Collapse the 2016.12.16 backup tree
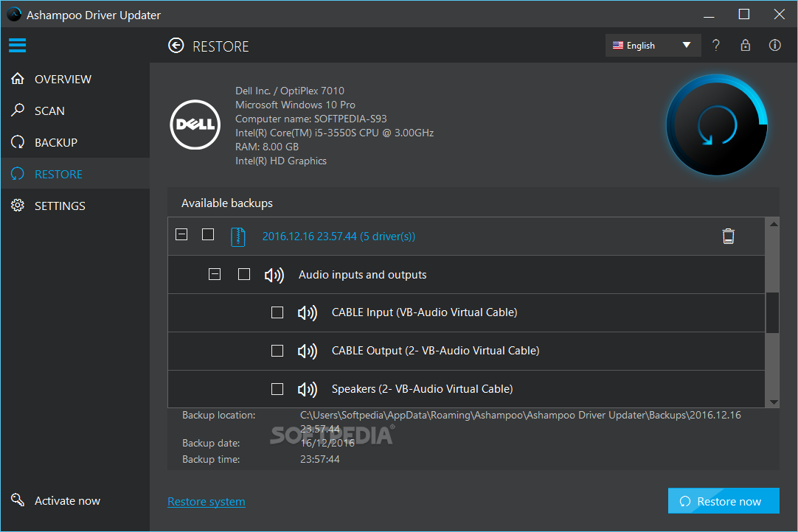The height and width of the screenshot is (532, 798). pos(181,234)
